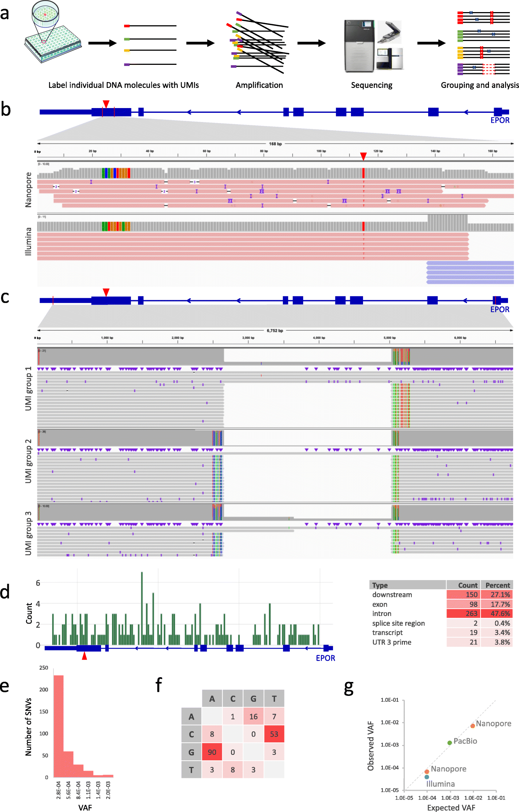
Task: Click the arrow pointing to the sequencing machines
Action: 311,43
